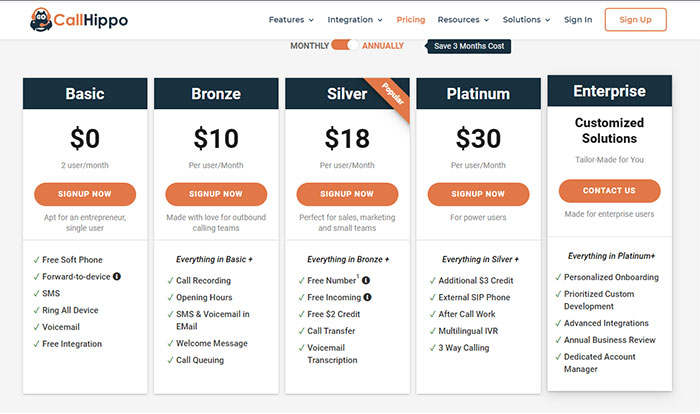Click the Sign Up button
The height and width of the screenshot is (414, 700).
(x=635, y=20)
